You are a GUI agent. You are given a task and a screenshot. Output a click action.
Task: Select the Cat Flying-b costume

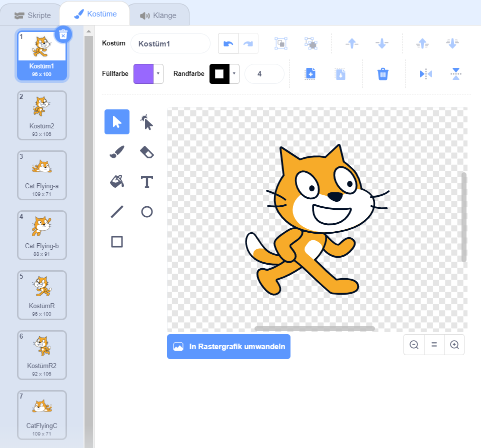[41, 235]
